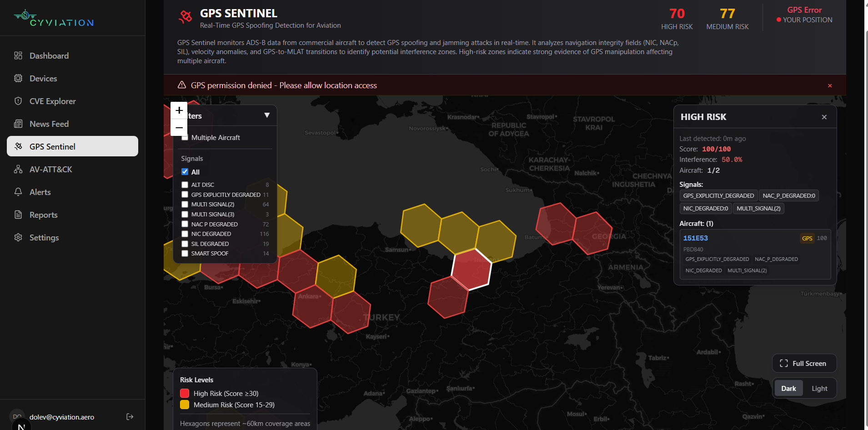The height and width of the screenshot is (430, 868).
Task: Click the Cyviation logo
Action: (x=54, y=18)
